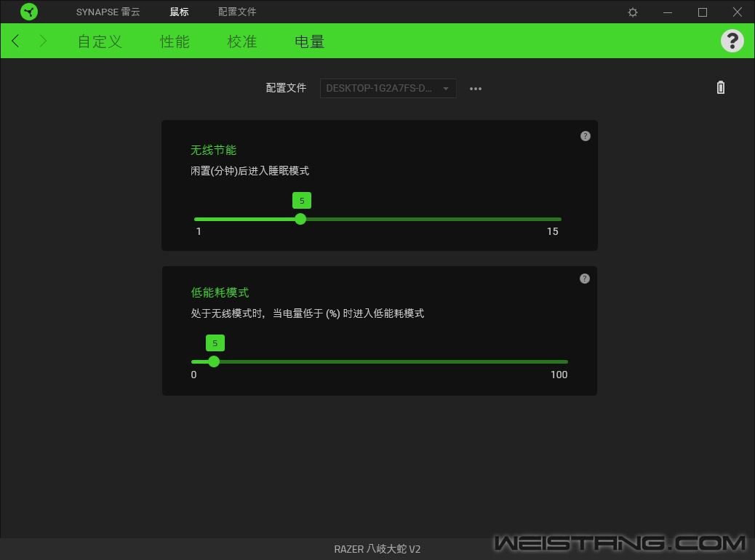Go forward with the right arrow
Image resolution: width=755 pixels, height=560 pixels.
pyautogui.click(x=43, y=41)
